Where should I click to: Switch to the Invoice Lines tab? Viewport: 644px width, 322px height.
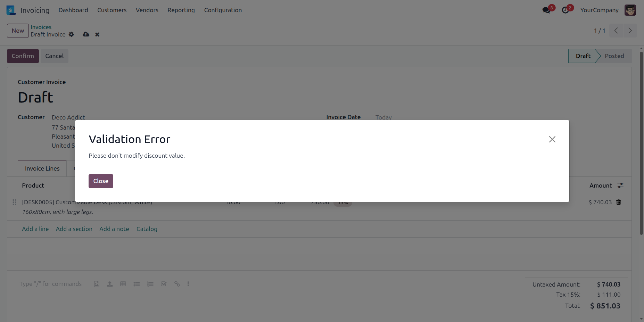pyautogui.click(x=42, y=168)
